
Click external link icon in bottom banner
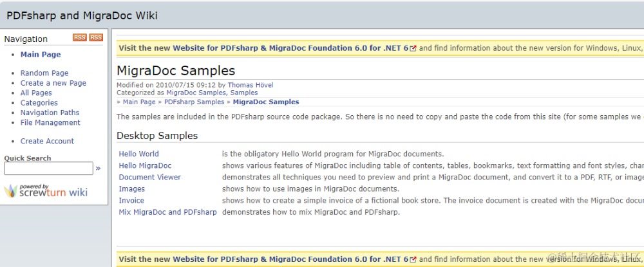pyautogui.click(x=413, y=260)
